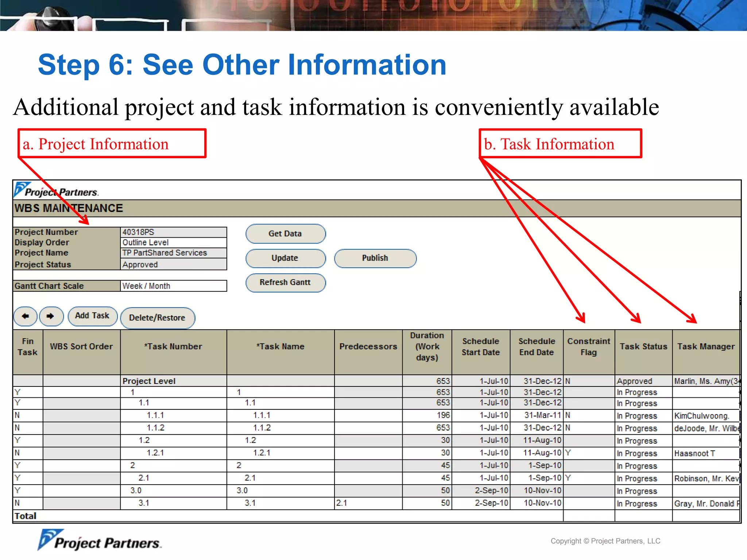Select the KimChulwoong task manager cell
Viewport: 747px width, 560px height.
pos(707,416)
